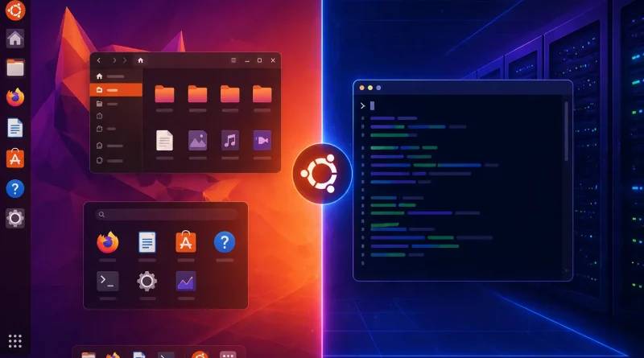Viewport: 644px width, 358px height.
Task: Open Settings gear in the app launcher panel
Action: 147,282
